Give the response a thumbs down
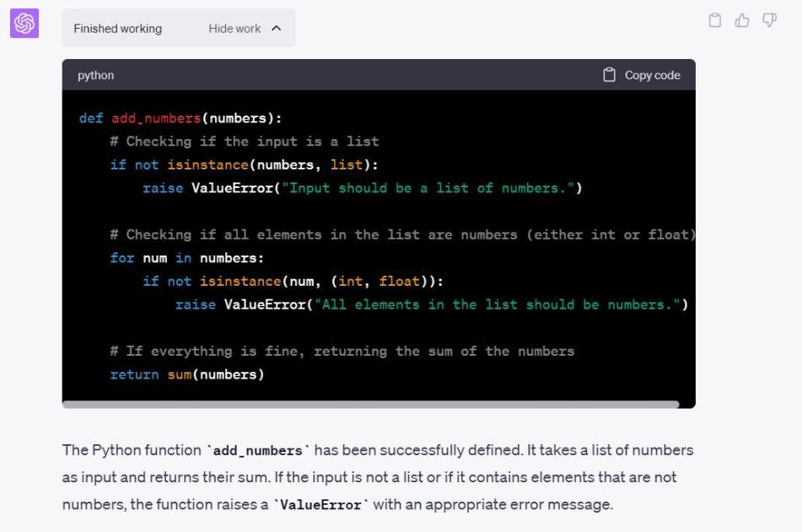Image resolution: width=802 pixels, height=532 pixels. pos(769,20)
